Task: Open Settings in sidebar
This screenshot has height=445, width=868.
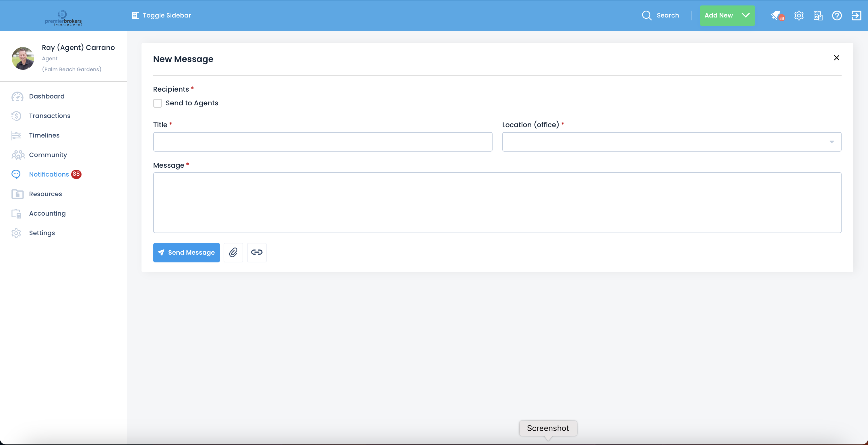Action: tap(42, 233)
